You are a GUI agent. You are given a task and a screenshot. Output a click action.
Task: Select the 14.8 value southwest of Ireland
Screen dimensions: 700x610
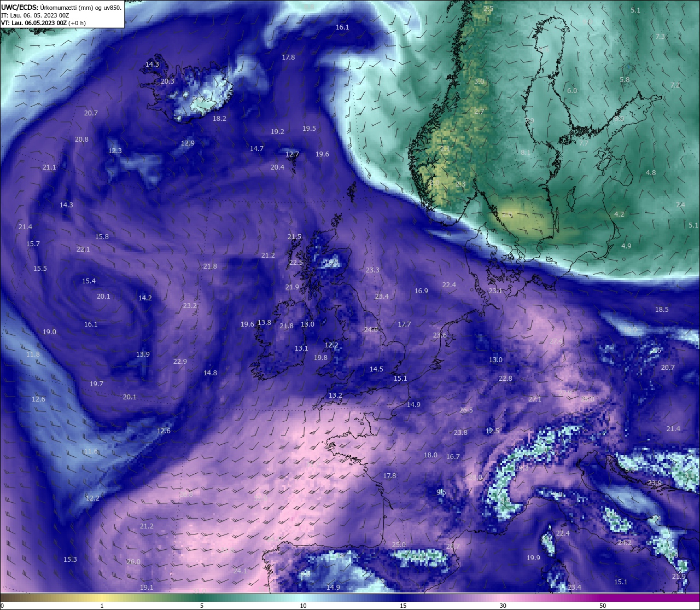click(210, 373)
